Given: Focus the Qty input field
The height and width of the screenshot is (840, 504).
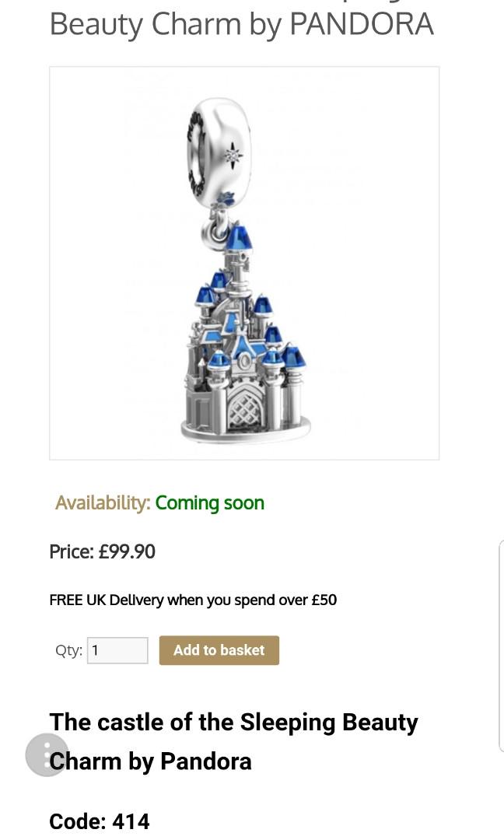Looking at the screenshot, I should click(117, 650).
